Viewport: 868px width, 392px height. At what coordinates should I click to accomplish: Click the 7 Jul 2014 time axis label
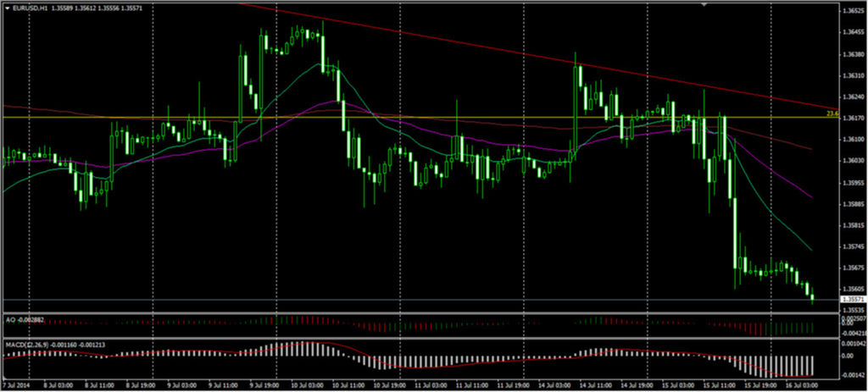tap(19, 385)
